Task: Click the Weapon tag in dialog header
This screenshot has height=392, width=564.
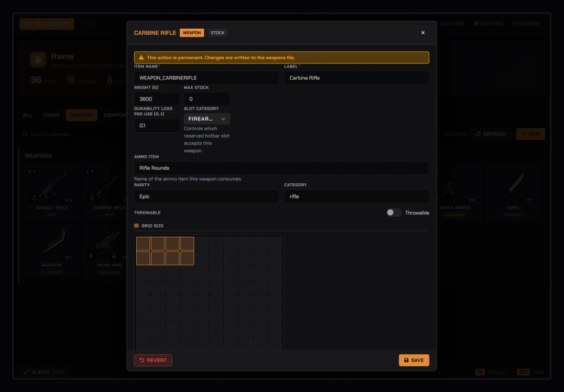Action: click(192, 33)
